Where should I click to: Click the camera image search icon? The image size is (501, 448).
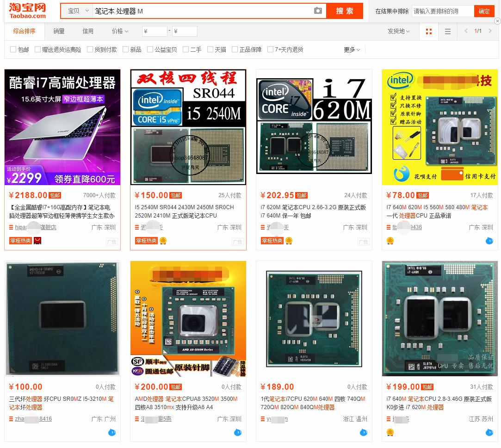click(318, 11)
